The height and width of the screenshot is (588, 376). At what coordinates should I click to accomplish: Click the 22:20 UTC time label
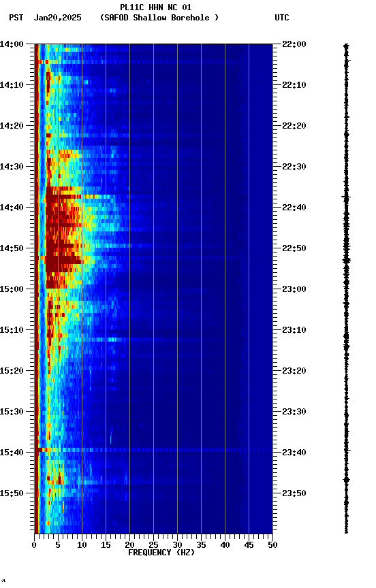pyautogui.click(x=294, y=126)
